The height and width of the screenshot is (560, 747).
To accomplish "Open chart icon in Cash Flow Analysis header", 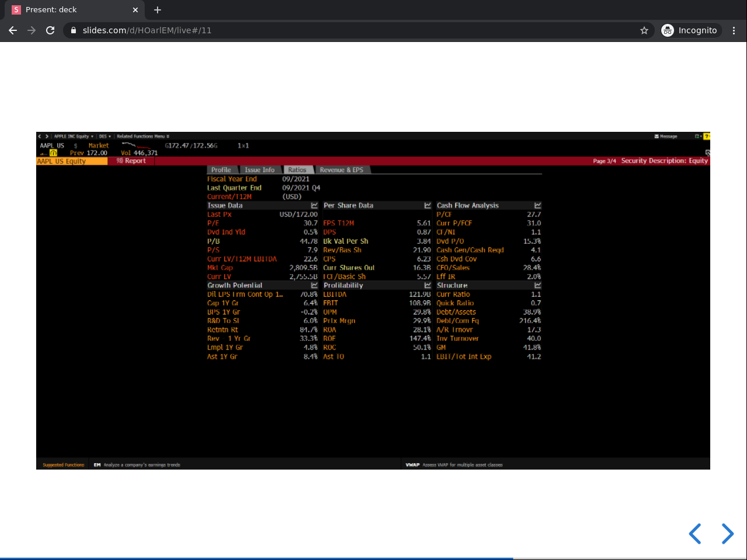I will (x=537, y=205).
